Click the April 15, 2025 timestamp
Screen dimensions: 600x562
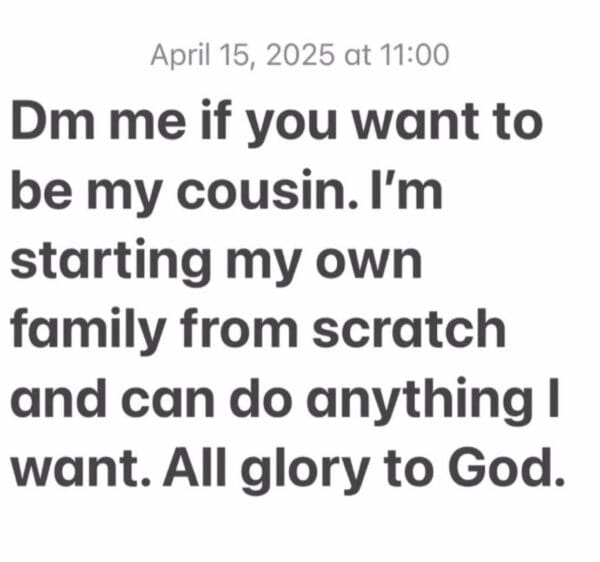pos(299,54)
